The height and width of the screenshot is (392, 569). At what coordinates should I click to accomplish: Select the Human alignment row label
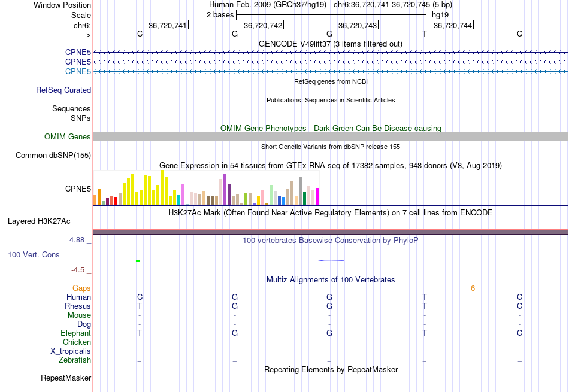78,297
